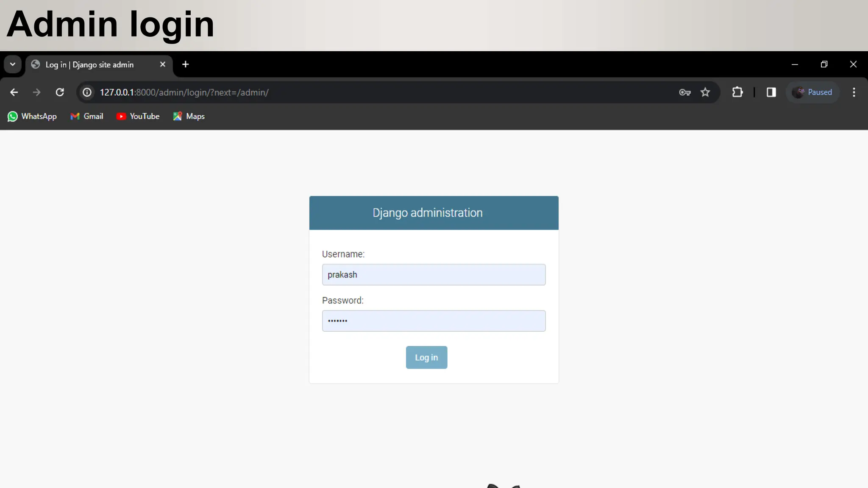Click the saved passwords key icon
868x488 pixels.
click(684, 92)
